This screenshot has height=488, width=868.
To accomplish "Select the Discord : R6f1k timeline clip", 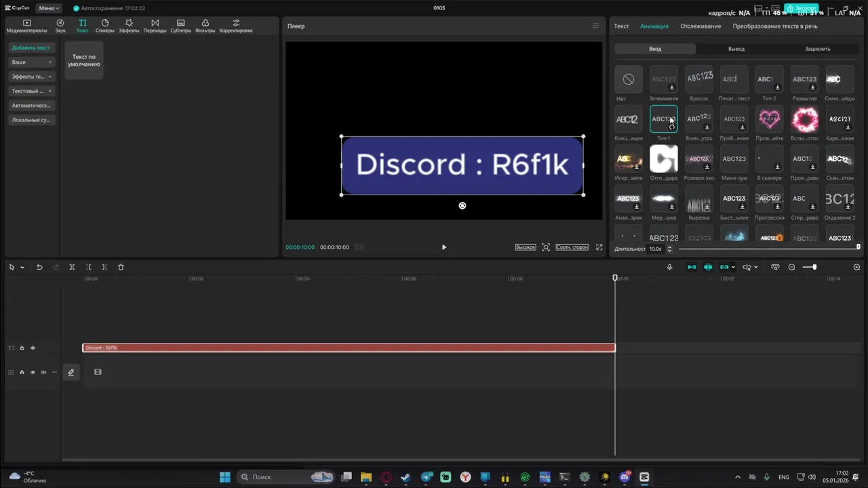I will (349, 348).
